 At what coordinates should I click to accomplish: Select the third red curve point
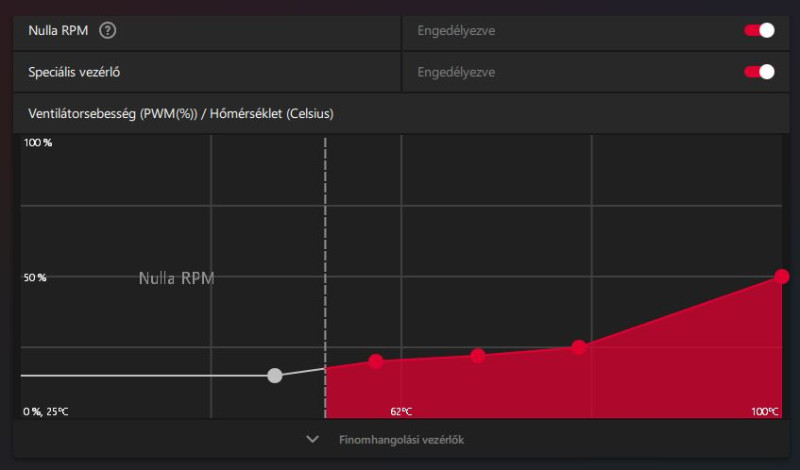pyautogui.click(x=579, y=348)
